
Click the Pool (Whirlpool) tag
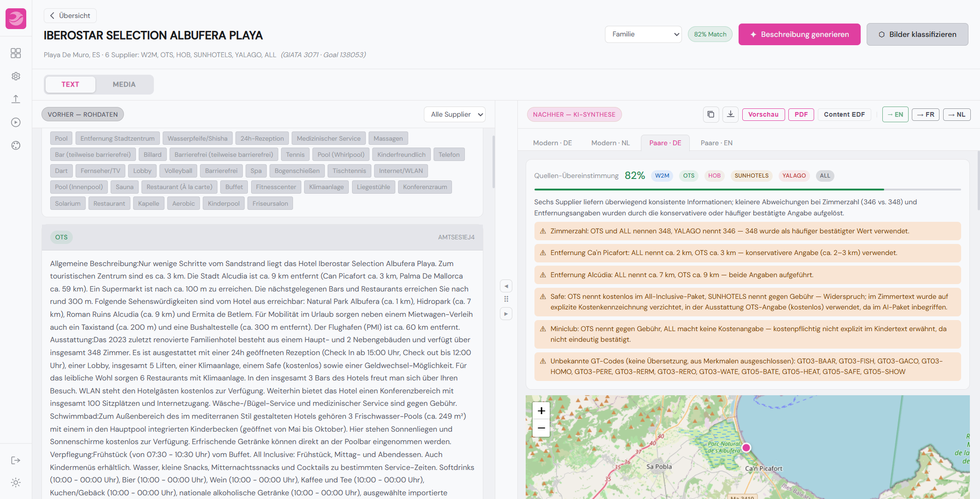pos(341,154)
